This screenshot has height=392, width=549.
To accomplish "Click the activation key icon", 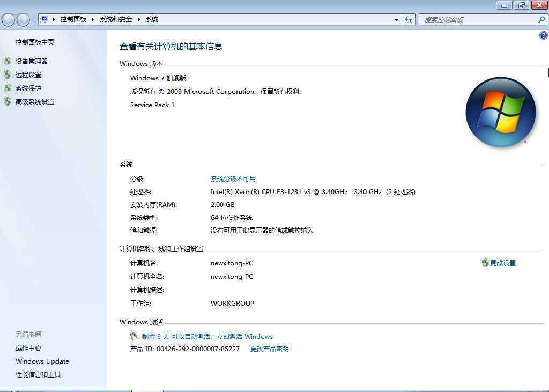I will pos(134,336).
